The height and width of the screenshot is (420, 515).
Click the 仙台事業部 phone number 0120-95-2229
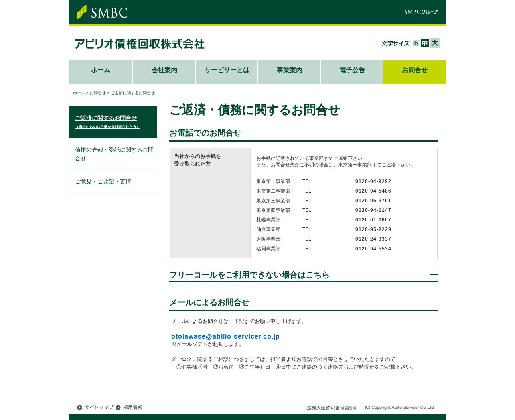pos(373,229)
